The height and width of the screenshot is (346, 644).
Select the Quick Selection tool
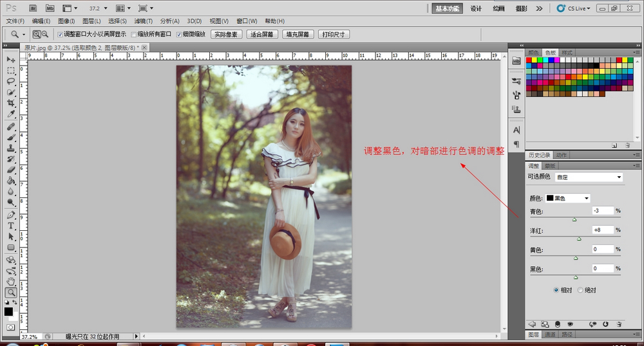tap(10, 92)
